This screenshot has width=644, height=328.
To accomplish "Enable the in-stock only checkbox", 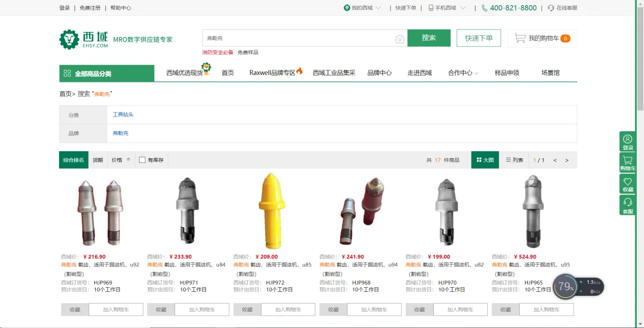I will point(143,160).
